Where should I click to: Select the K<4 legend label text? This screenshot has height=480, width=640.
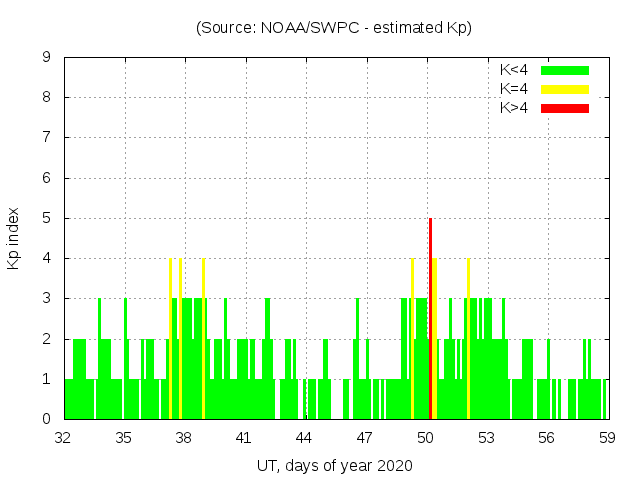coord(513,70)
